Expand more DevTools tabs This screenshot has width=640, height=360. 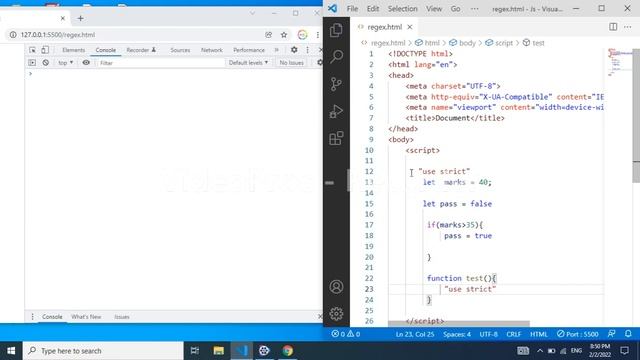tap(276, 50)
